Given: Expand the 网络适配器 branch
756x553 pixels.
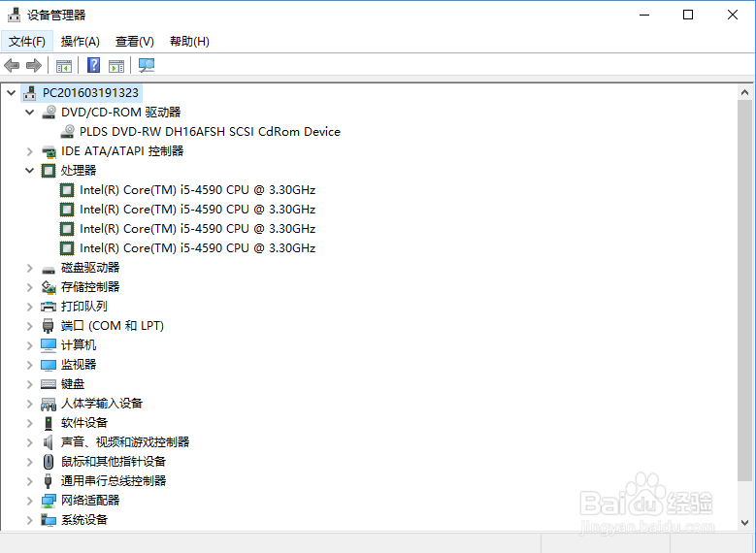Looking at the screenshot, I should pos(29,501).
